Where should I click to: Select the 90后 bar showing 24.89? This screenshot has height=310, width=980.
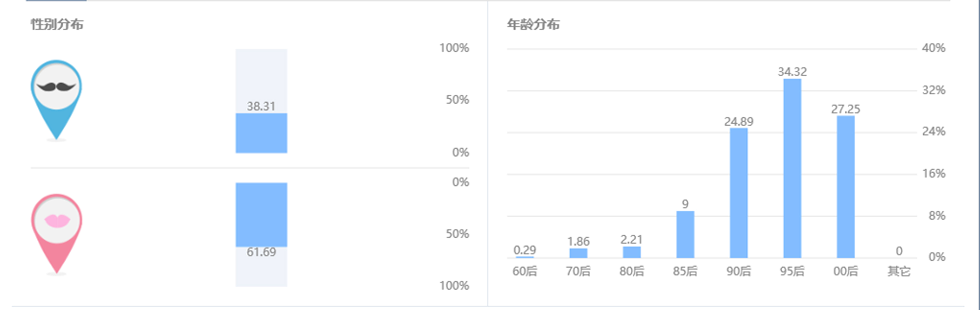pos(738,193)
